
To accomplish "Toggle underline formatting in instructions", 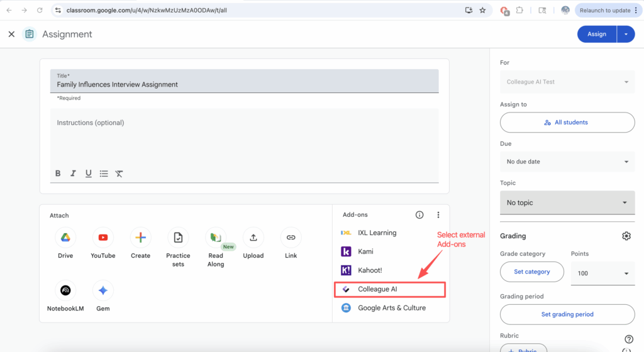I will point(88,173).
